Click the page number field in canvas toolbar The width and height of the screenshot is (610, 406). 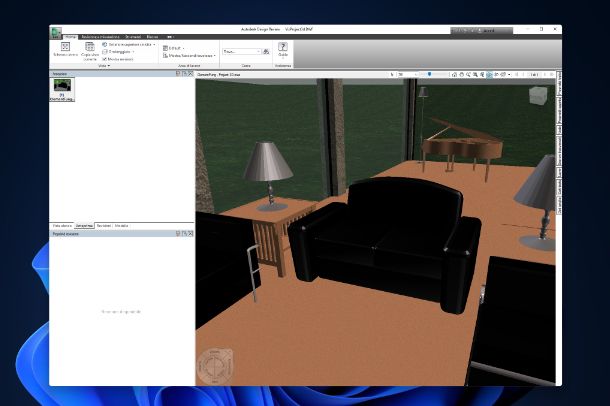tap(534, 74)
